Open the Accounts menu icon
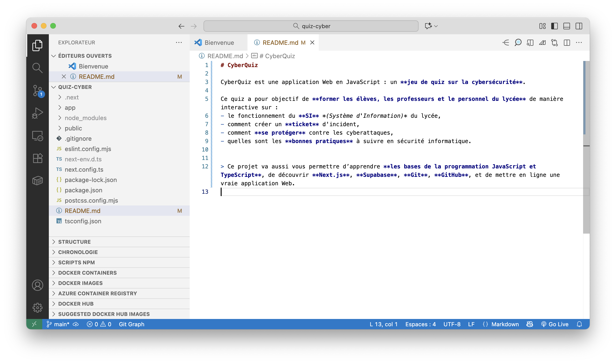Viewport: 616px width, 364px height. click(x=37, y=285)
